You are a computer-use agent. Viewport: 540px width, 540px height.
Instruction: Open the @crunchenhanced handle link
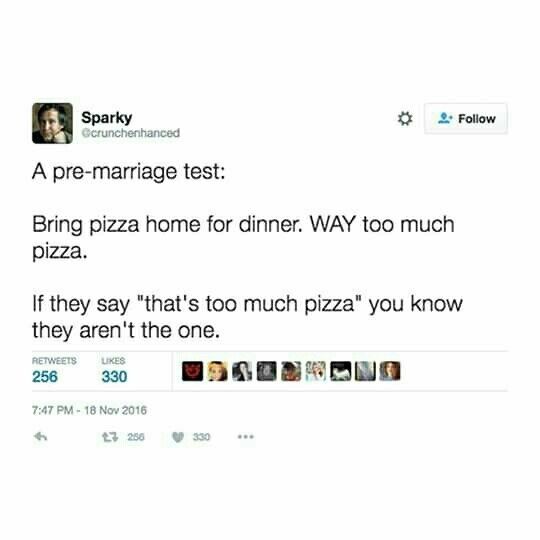pos(131,133)
